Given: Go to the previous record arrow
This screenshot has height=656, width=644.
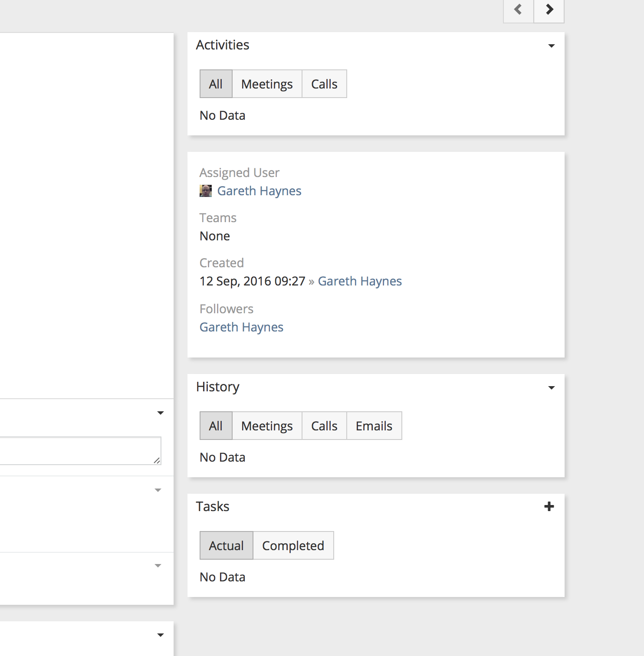Looking at the screenshot, I should click(518, 10).
